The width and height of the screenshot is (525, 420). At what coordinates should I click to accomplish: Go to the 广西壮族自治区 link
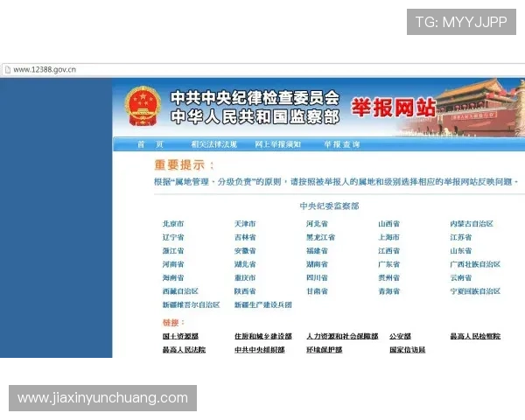tap(475, 264)
